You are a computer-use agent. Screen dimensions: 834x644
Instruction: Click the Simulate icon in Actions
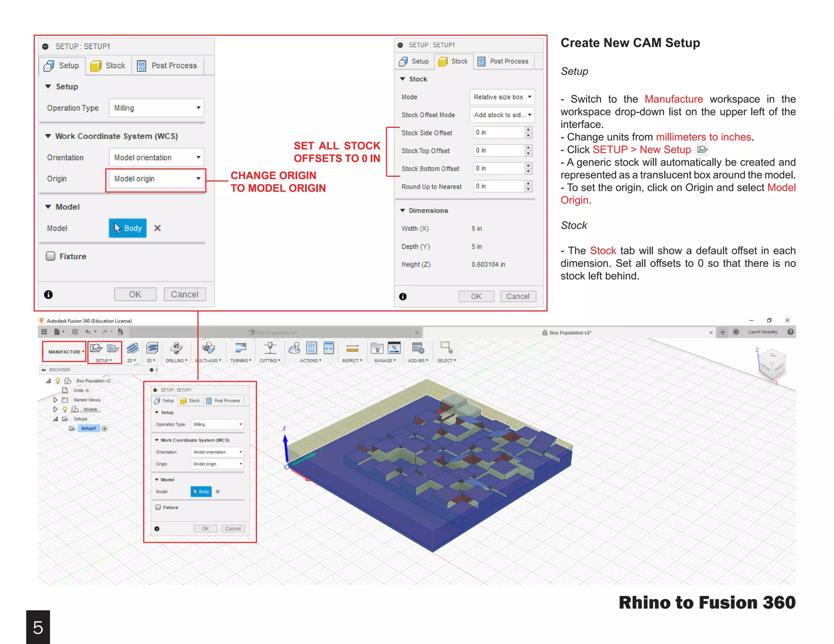pyautogui.click(x=294, y=348)
